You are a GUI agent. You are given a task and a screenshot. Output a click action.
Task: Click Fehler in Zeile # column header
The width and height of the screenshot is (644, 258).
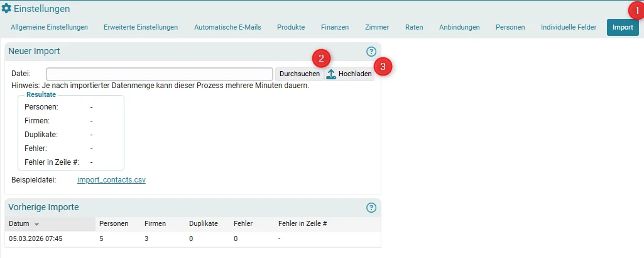[303, 224]
